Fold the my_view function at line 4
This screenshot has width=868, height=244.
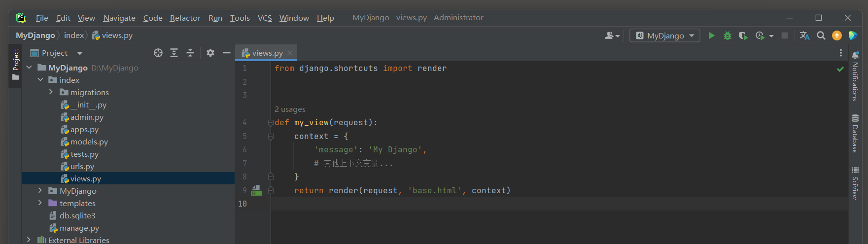point(271,122)
